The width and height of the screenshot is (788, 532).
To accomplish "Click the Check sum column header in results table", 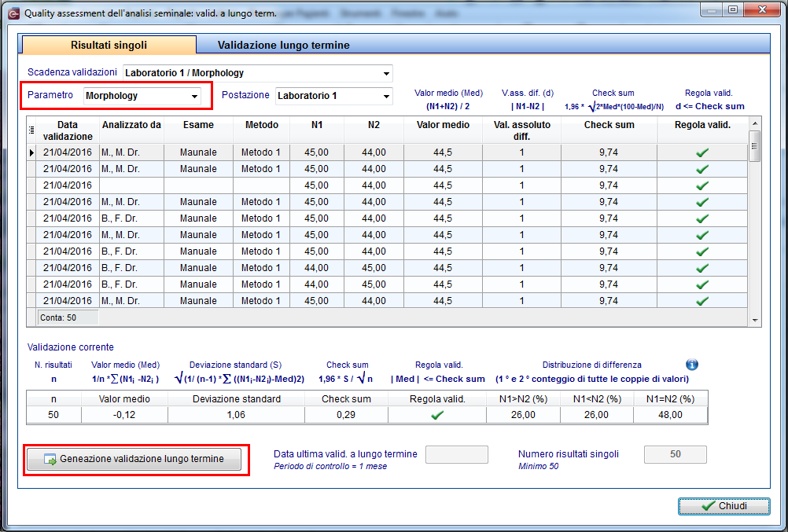I will click(x=609, y=130).
